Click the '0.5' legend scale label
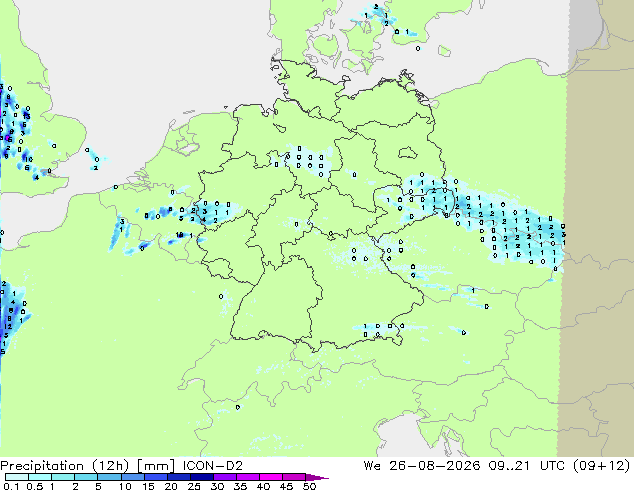Image resolution: width=634 pixels, height=490 pixels. pos(34,486)
